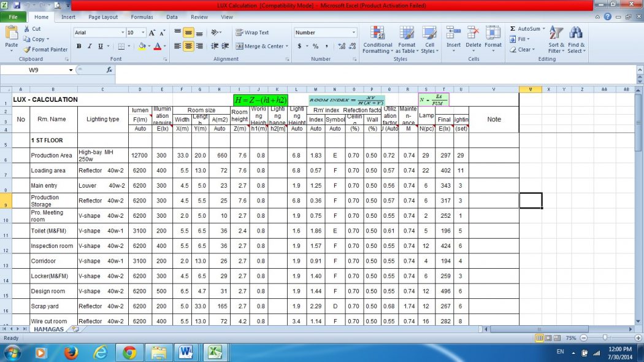Toggle Italic formatting
This screenshot has height=362, width=644.
[x=90, y=46]
